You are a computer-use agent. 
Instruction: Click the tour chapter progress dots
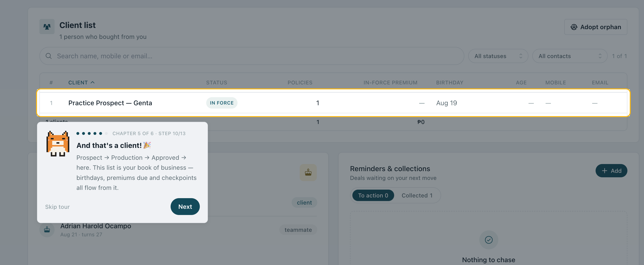tap(92, 133)
